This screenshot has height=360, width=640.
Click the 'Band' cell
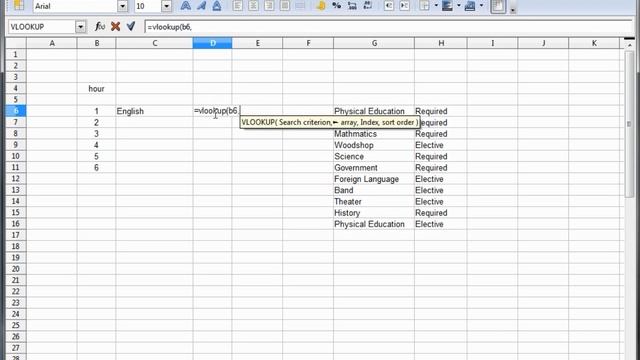[374, 190]
